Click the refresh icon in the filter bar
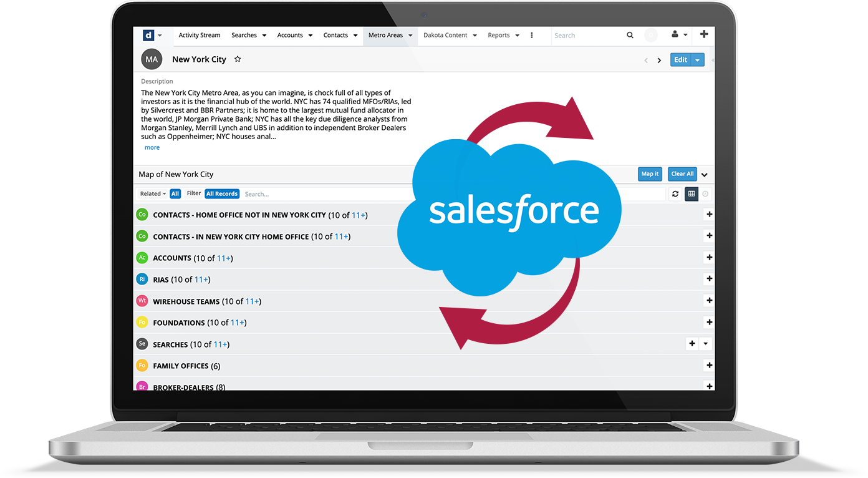This screenshot has width=868, height=478. tap(675, 194)
